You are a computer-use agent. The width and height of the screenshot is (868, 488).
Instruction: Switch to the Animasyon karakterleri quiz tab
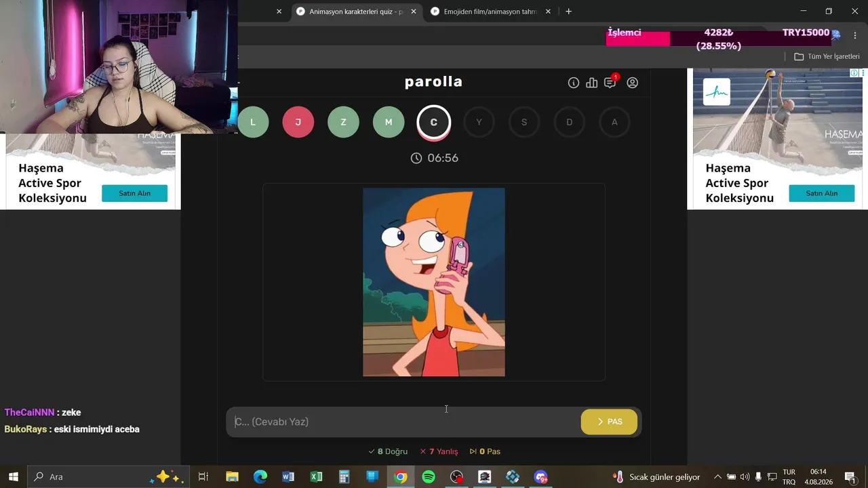tap(355, 12)
